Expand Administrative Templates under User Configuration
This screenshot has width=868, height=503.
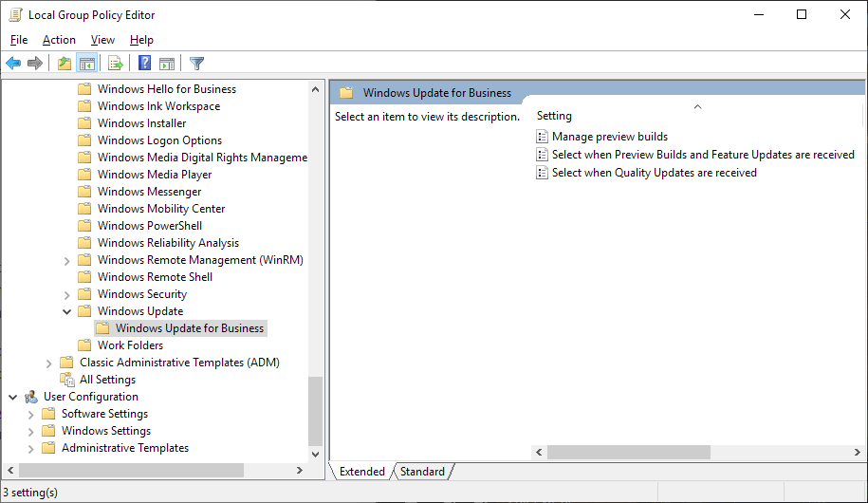click(x=31, y=449)
